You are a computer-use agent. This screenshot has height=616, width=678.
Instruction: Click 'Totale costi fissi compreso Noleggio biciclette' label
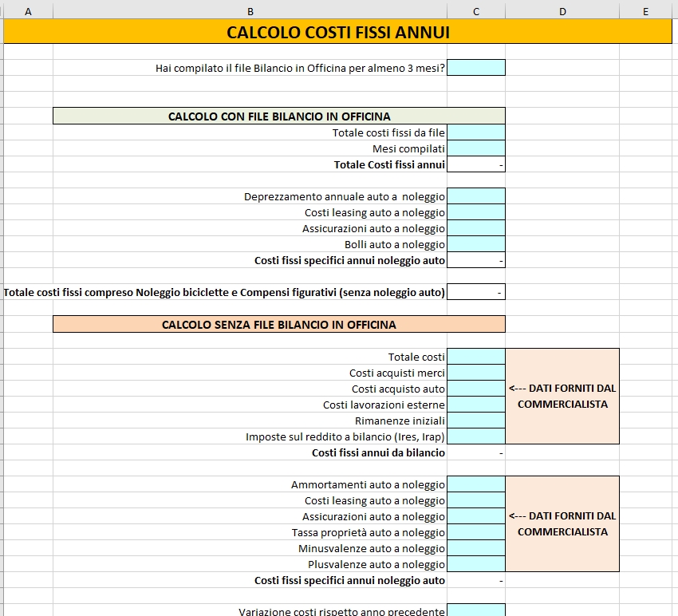click(224, 292)
